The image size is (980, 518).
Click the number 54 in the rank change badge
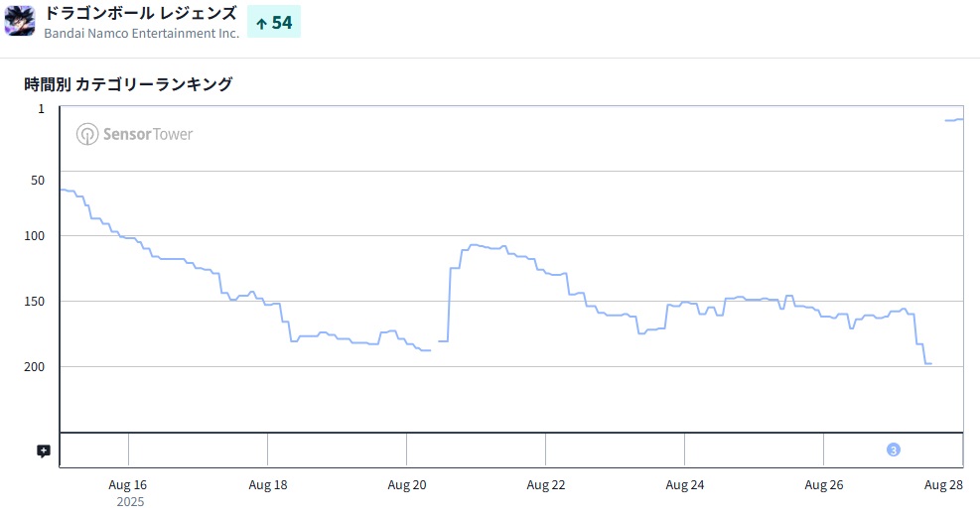[282, 23]
